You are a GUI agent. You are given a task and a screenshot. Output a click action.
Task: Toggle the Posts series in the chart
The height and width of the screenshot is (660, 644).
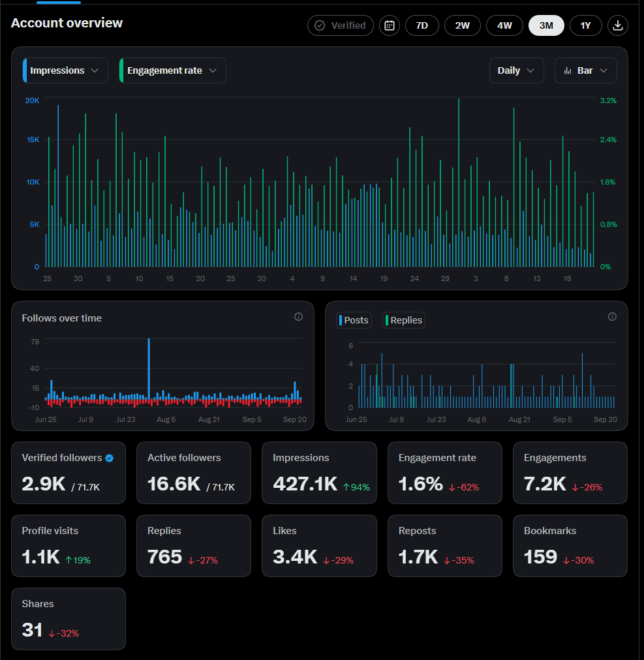pos(354,320)
